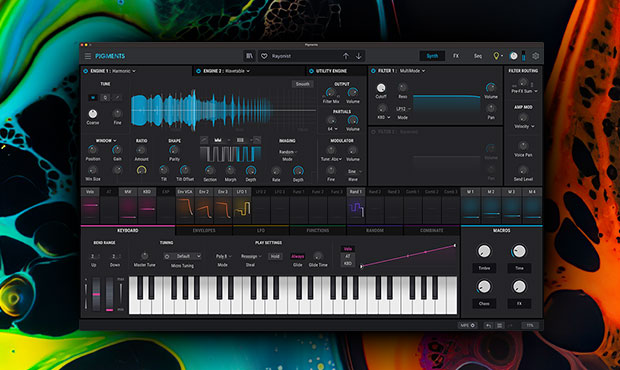Select the Velo modulation source in mod strip
Image resolution: width=620 pixels, height=370 pixels.
pos(90,205)
